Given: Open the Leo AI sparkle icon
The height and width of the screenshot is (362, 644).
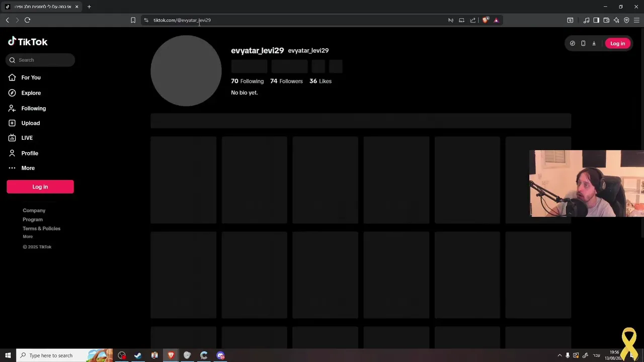Looking at the screenshot, I should (x=616, y=20).
